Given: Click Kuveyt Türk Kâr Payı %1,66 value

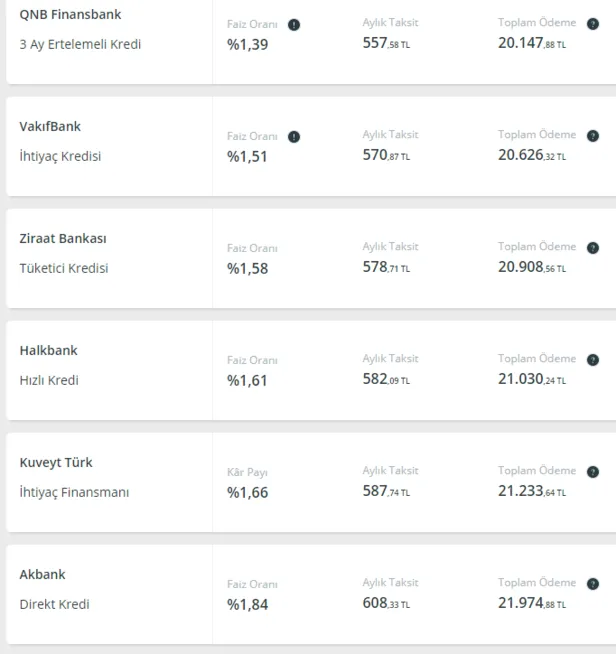Looking at the screenshot, I should 247,492.
